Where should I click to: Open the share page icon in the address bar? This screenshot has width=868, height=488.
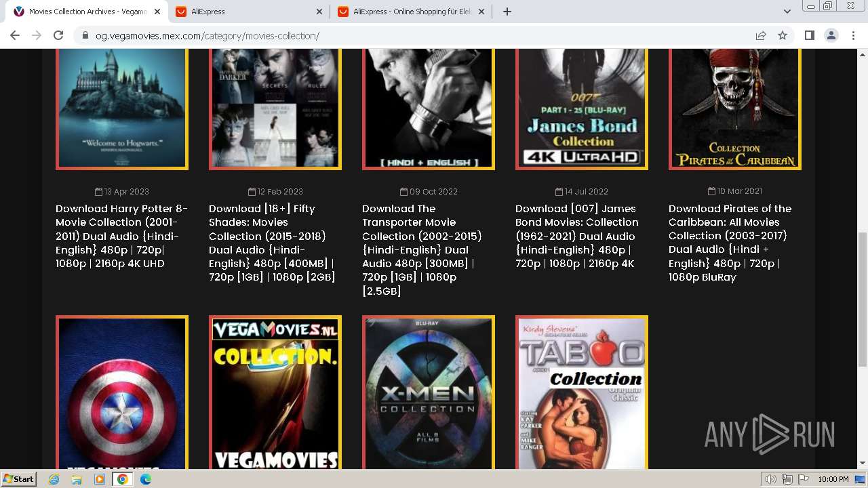click(x=761, y=35)
